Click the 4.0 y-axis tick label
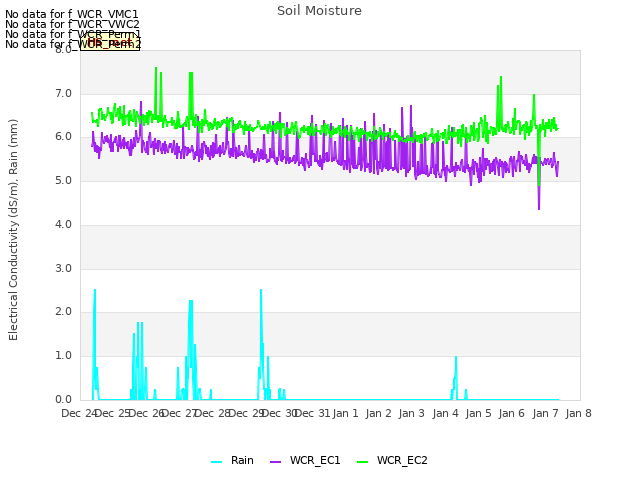The image size is (640, 480). [63, 224]
